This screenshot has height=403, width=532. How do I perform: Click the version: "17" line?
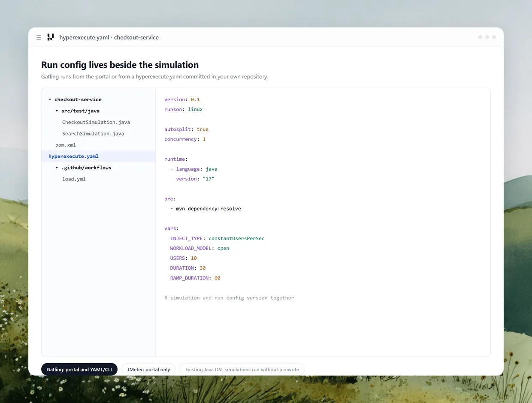click(195, 179)
